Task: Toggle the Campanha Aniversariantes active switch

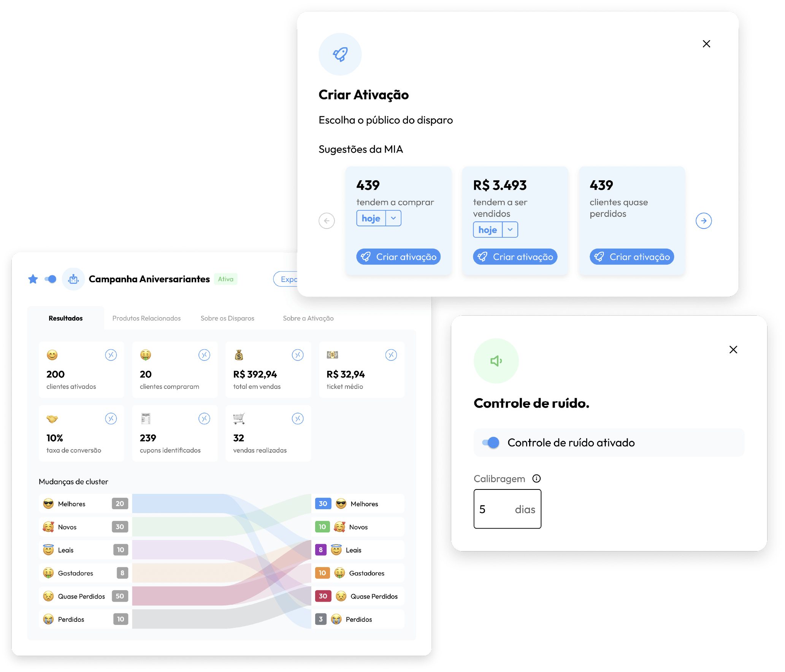Action: [x=50, y=279]
